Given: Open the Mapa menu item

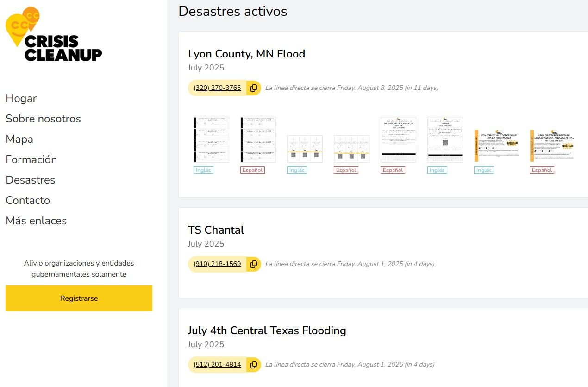Looking at the screenshot, I should click(19, 139).
